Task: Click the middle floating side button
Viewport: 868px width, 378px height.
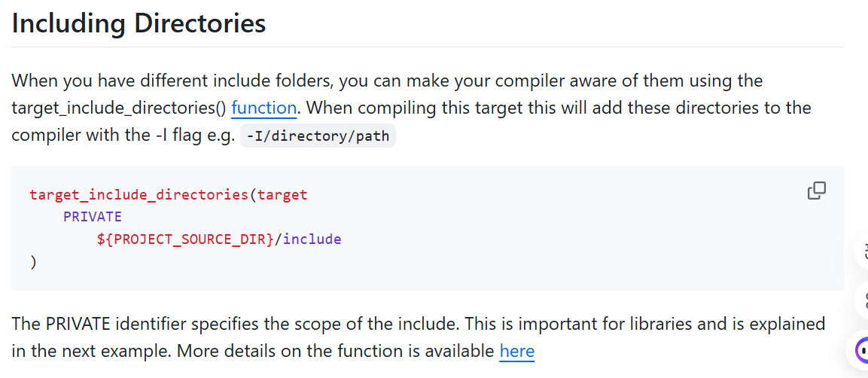Action: pyautogui.click(x=861, y=300)
